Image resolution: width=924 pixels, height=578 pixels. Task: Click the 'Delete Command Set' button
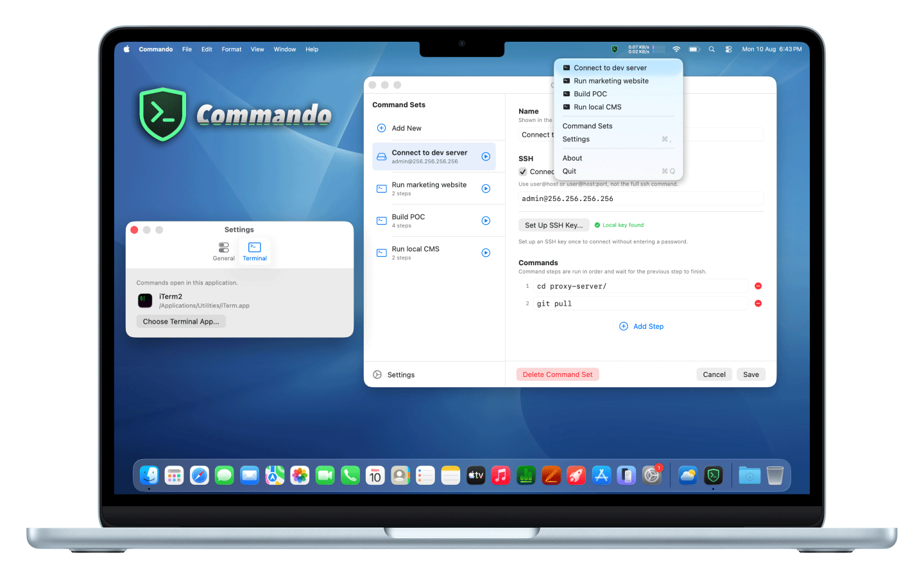(558, 374)
